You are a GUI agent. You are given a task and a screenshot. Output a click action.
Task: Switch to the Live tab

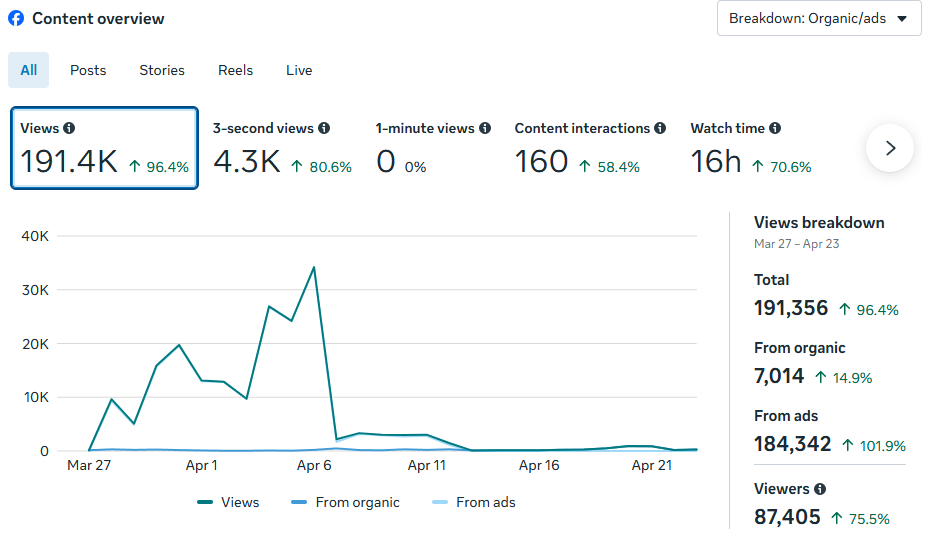coord(299,70)
